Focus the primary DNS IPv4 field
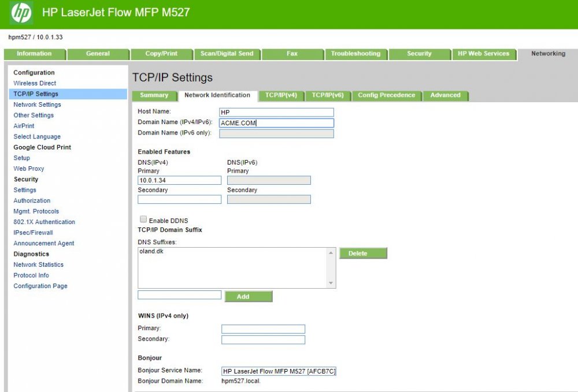 click(x=179, y=181)
